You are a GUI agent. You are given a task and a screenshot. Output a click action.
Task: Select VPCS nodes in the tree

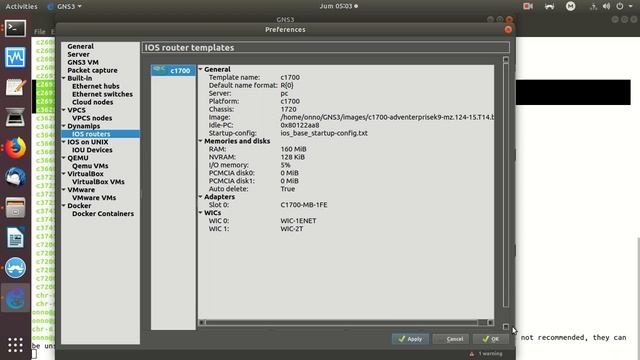pos(92,118)
